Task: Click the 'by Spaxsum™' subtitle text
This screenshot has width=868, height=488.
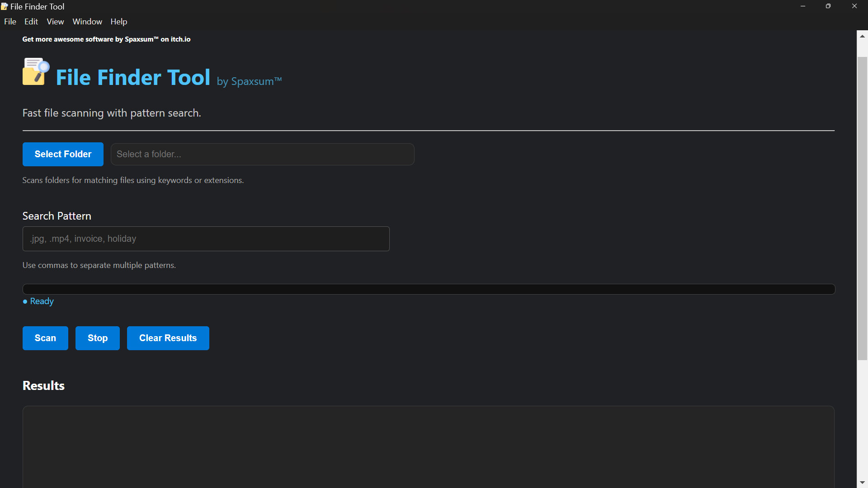Action: click(x=249, y=81)
